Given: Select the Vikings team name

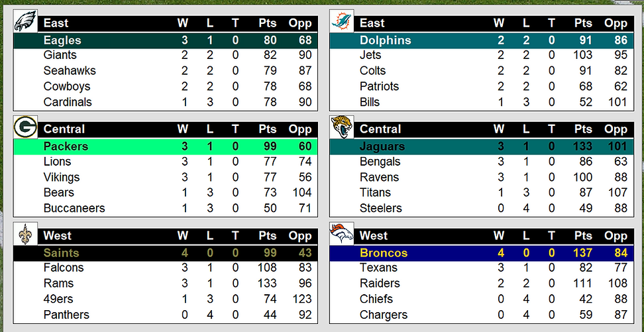Looking at the screenshot, I should tap(62, 178).
